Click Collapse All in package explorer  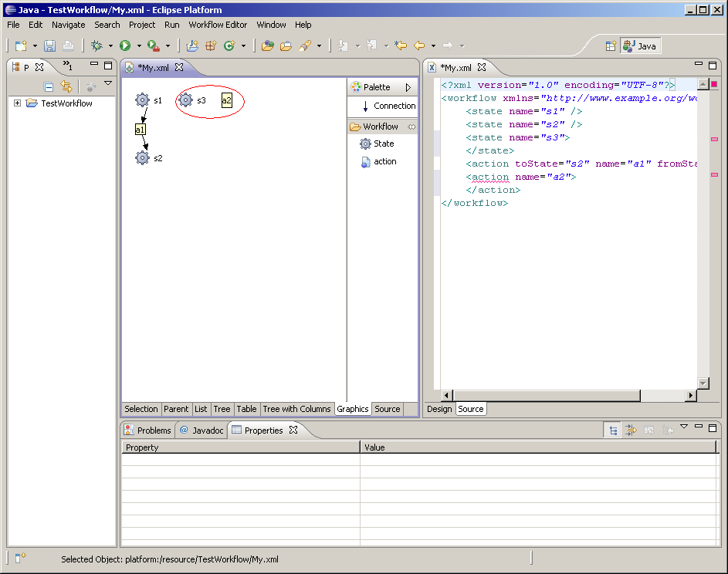coord(49,87)
